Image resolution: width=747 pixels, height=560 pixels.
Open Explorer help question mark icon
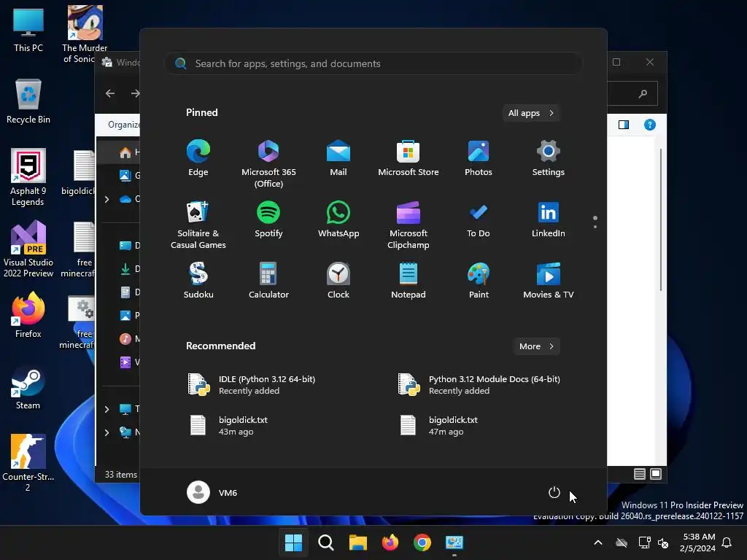650,125
